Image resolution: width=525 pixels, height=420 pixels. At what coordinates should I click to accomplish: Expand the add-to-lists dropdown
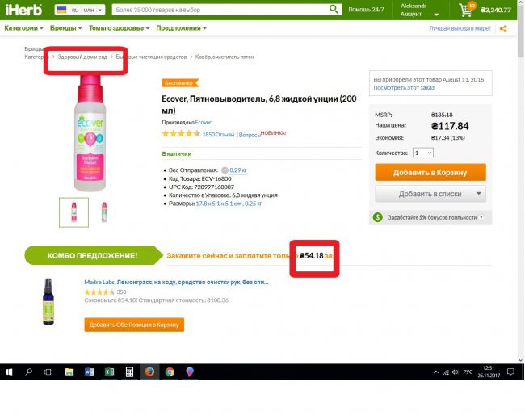click(480, 194)
